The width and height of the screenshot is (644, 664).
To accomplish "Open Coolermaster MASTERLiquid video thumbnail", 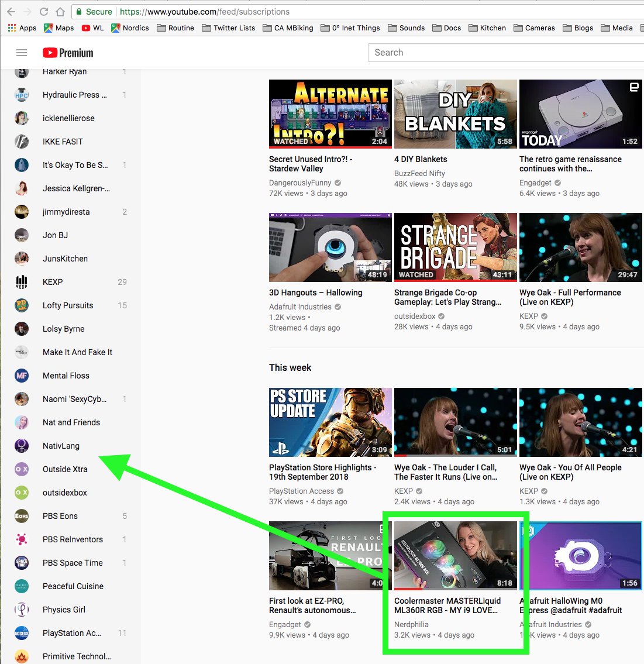I will [x=456, y=556].
